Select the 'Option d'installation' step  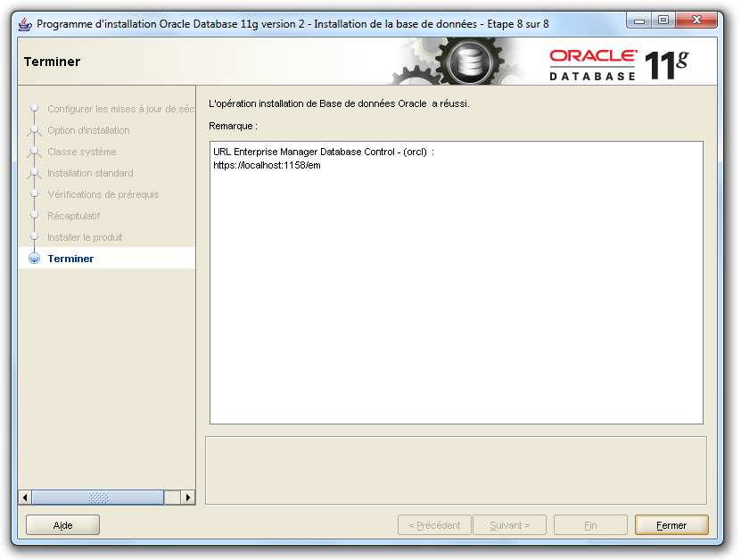pyautogui.click(x=88, y=130)
